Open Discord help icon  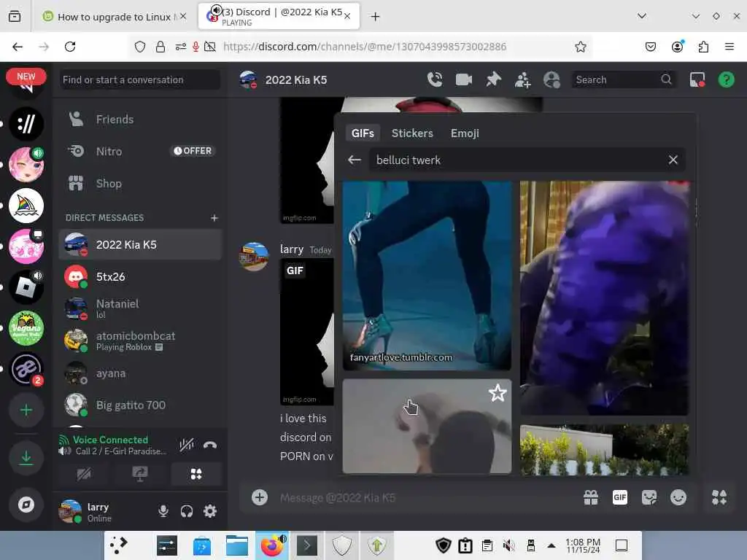pos(726,79)
